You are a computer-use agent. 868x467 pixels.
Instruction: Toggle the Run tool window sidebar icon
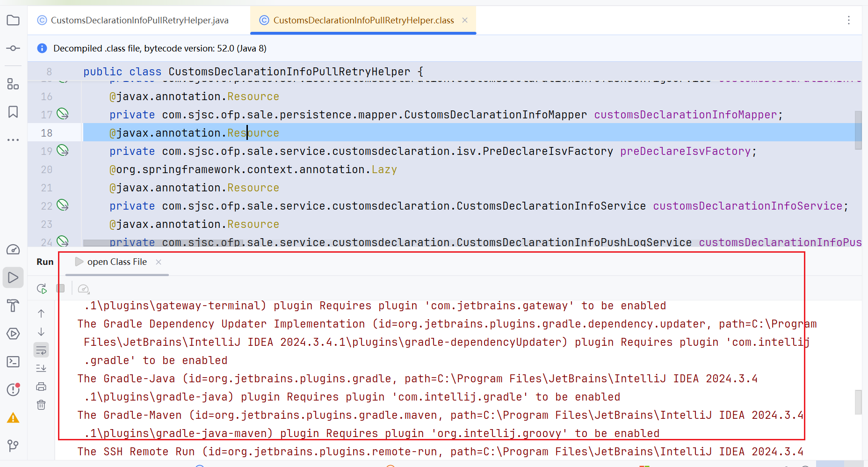click(13, 277)
